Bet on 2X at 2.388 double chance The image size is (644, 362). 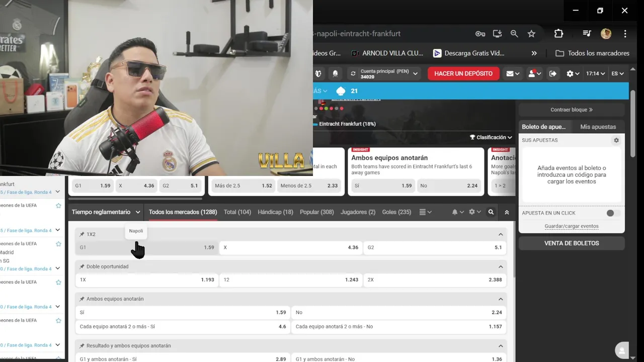(x=435, y=280)
